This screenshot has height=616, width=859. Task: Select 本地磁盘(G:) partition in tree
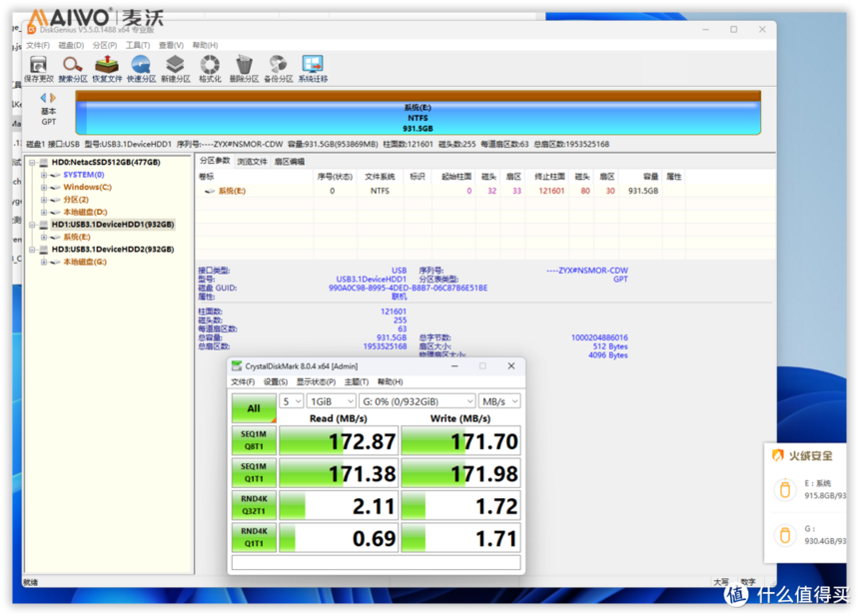85,262
